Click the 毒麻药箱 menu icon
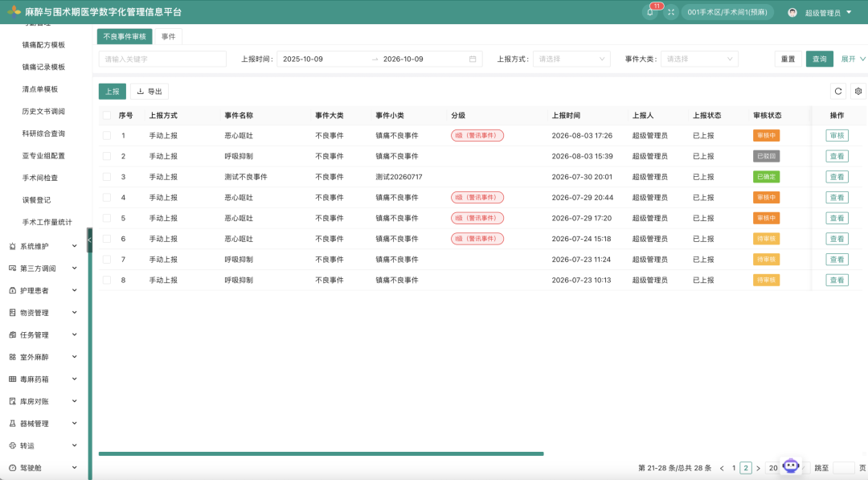868x480 pixels. [12, 379]
